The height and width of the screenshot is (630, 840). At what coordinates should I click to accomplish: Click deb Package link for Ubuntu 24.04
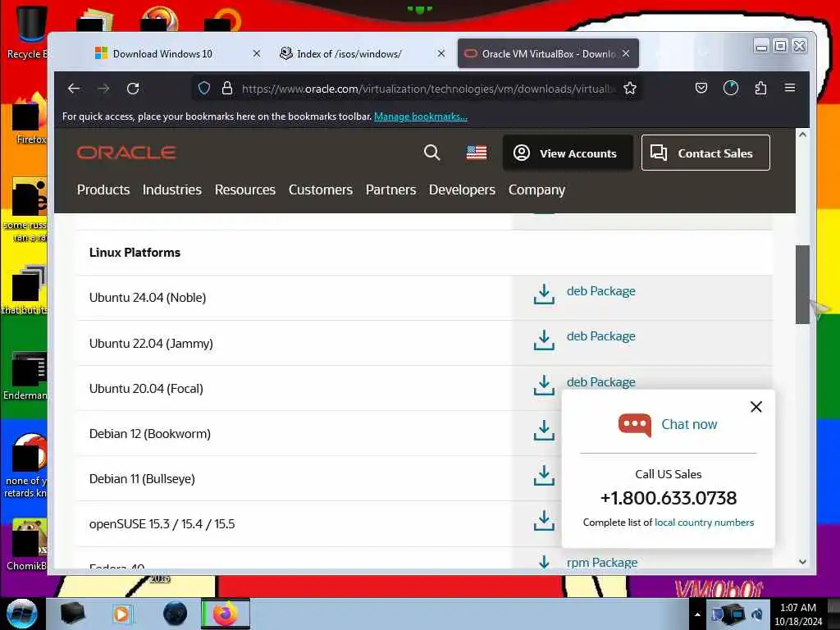[601, 291]
